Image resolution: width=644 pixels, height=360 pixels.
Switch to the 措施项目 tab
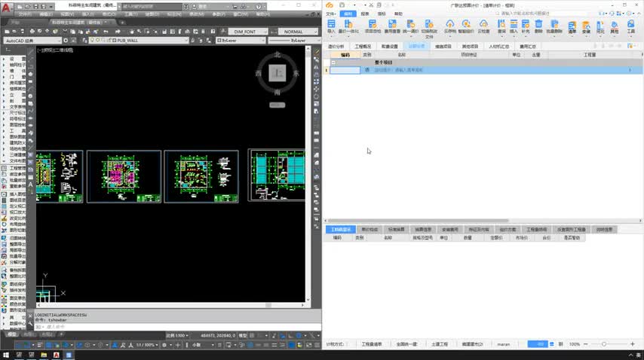pyautogui.click(x=443, y=47)
